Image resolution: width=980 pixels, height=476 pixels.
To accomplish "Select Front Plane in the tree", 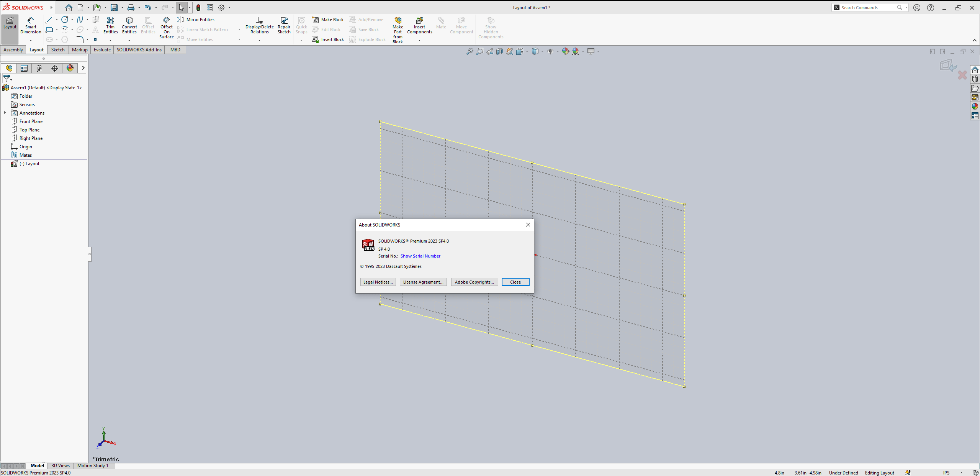I will click(x=31, y=121).
